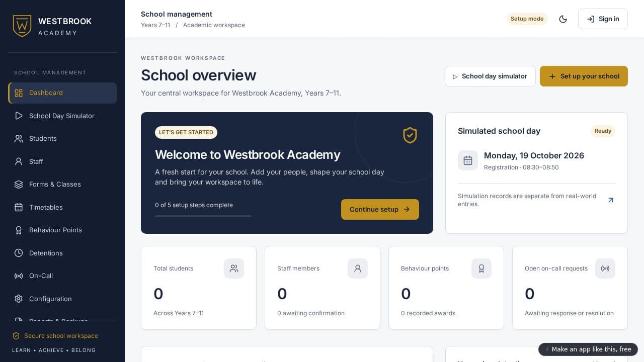Click the 'School overview' page heading
This screenshot has width=644, height=362.
tap(199, 75)
